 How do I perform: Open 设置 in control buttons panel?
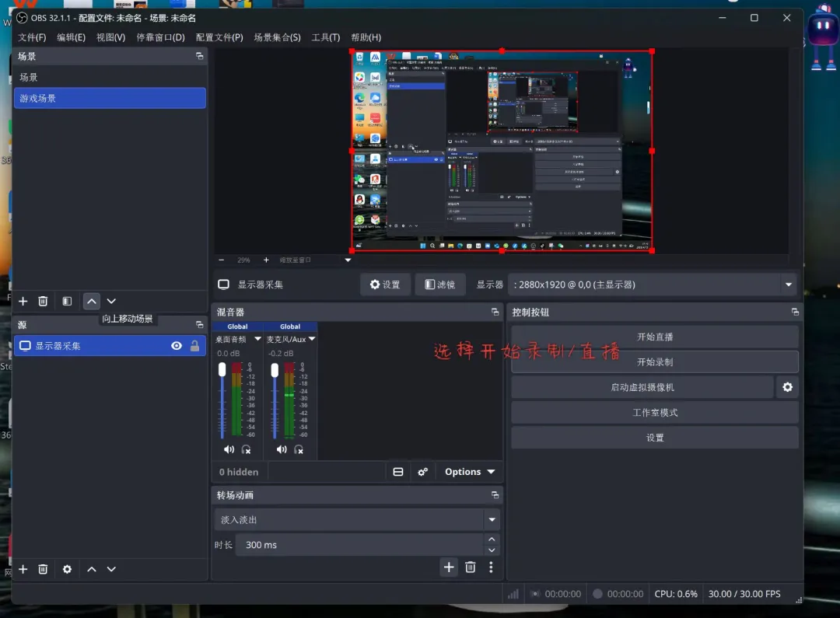[x=655, y=437]
